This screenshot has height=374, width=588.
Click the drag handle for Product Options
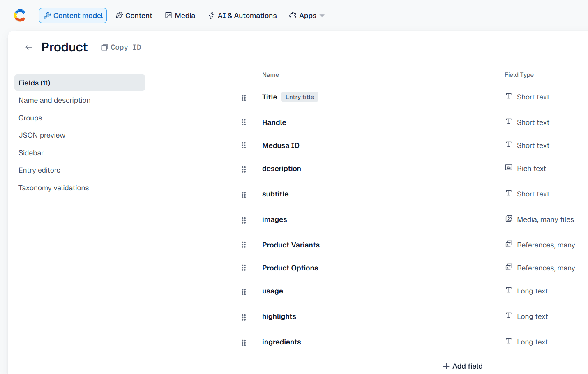244,268
